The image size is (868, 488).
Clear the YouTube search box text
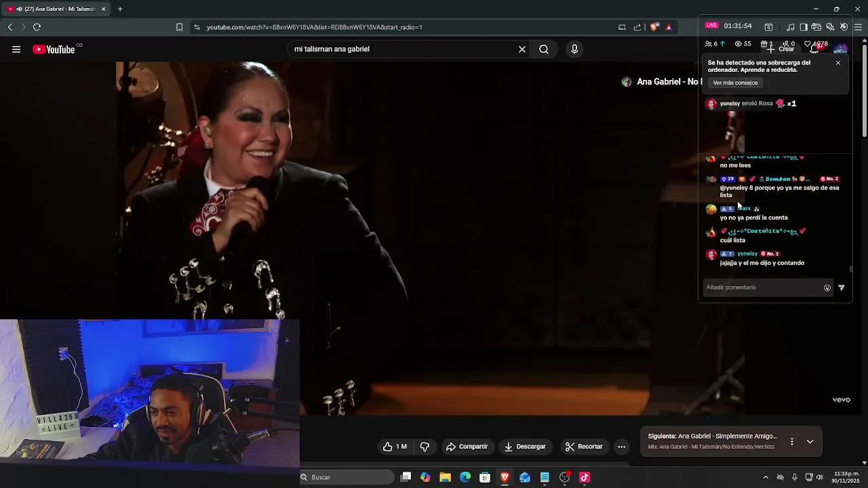pos(522,49)
